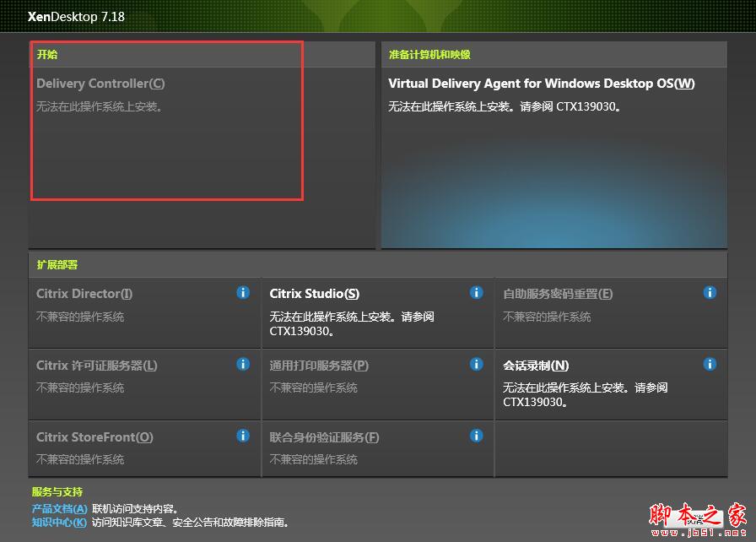This screenshot has height=542, width=756.
Task: Click the CTX139030 message under Citrix Studio
Action: (x=352, y=324)
